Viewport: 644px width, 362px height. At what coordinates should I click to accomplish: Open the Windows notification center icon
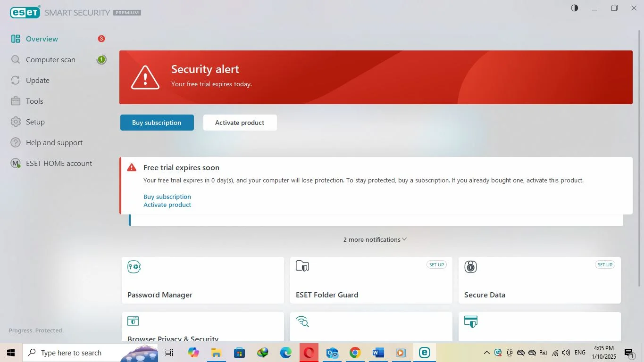coord(630,353)
